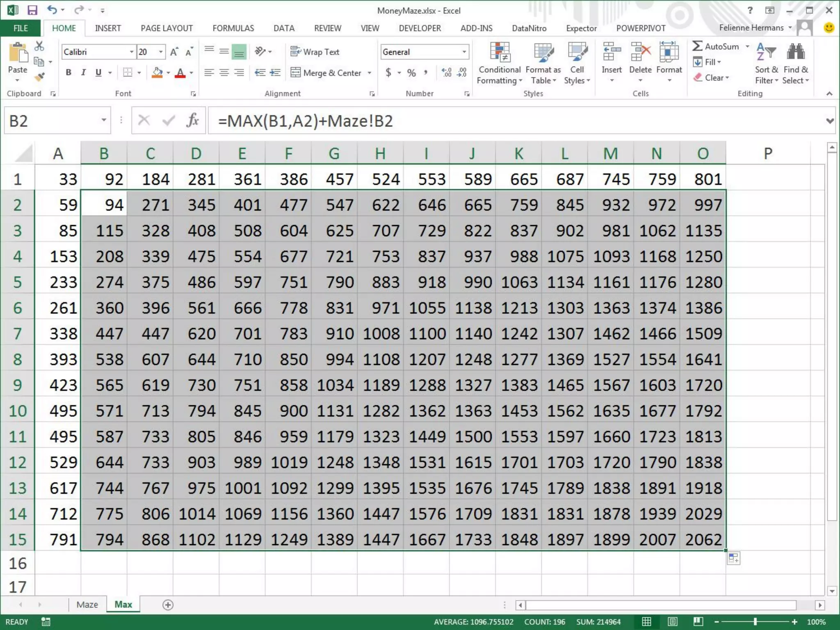Click the Increase Decimal icon

[446, 73]
